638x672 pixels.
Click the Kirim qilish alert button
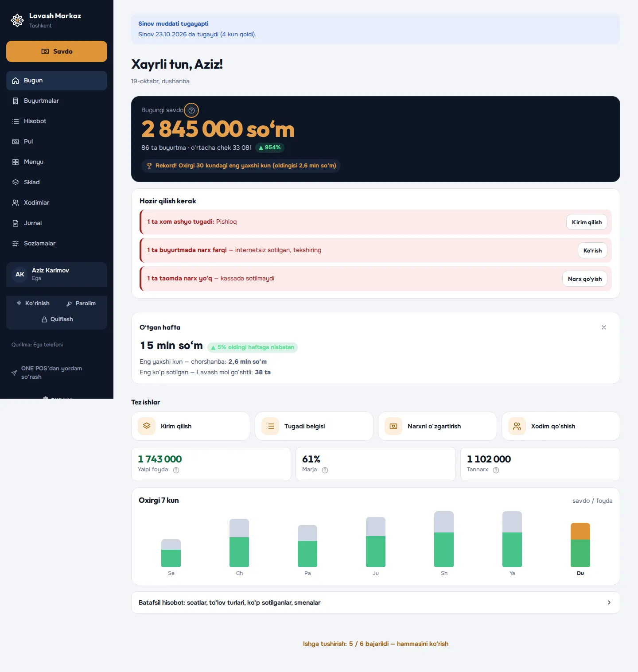(x=587, y=222)
